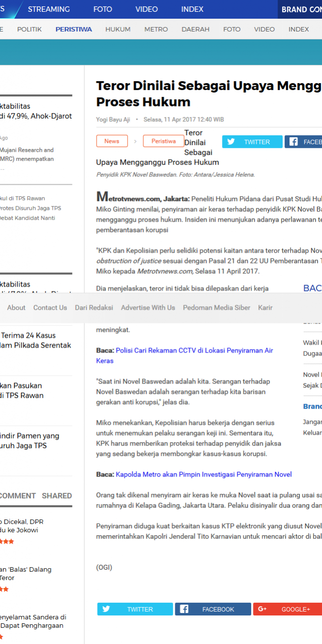Open Kapolda Metro akan Pimpin Investigasi link

point(203,475)
